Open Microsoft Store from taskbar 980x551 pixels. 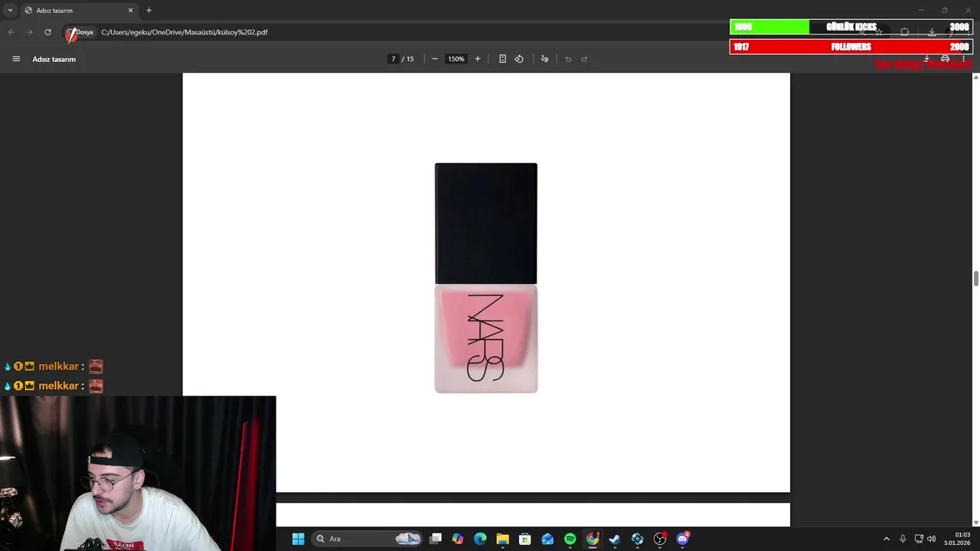coord(525,539)
